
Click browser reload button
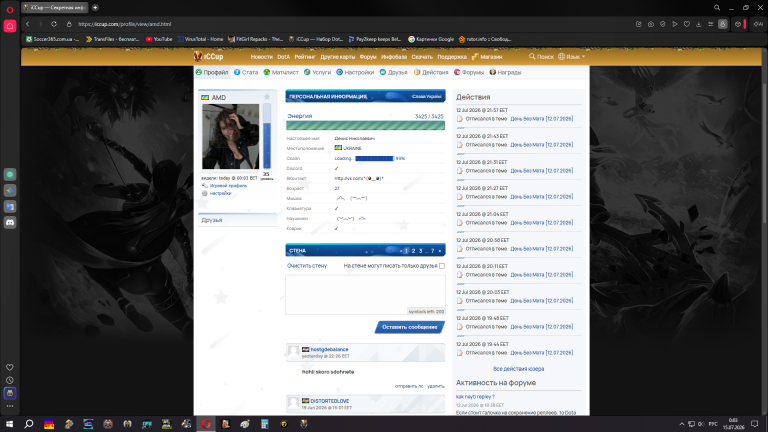click(54, 24)
